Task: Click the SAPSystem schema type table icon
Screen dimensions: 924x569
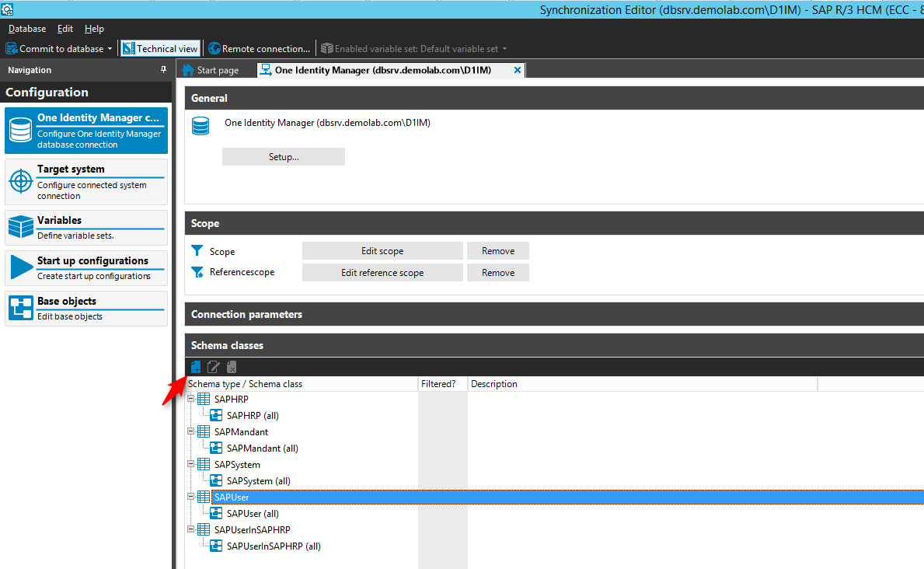Action: click(204, 464)
